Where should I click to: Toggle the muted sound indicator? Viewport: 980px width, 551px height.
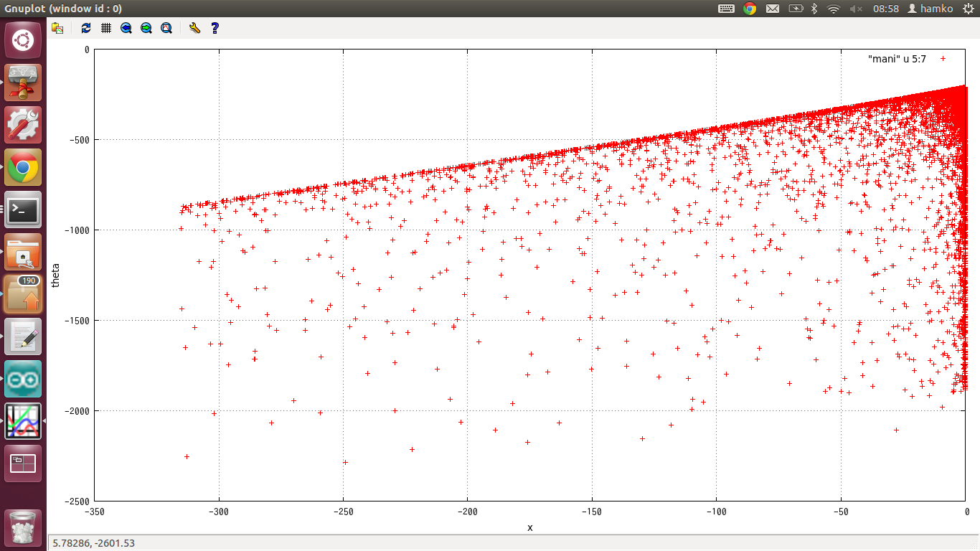(855, 9)
